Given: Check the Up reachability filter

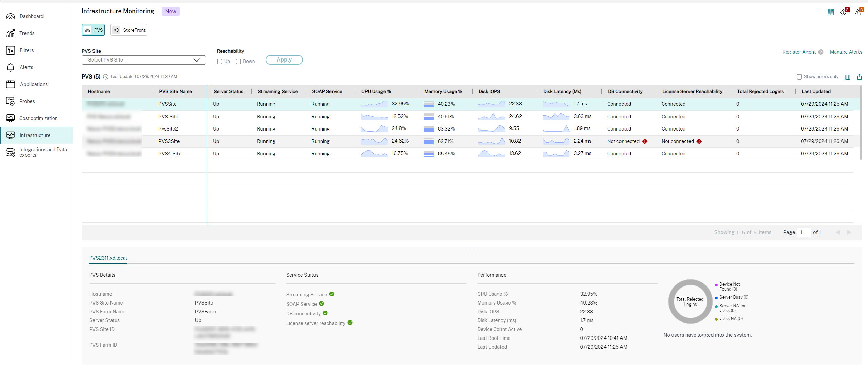Looking at the screenshot, I should point(219,62).
